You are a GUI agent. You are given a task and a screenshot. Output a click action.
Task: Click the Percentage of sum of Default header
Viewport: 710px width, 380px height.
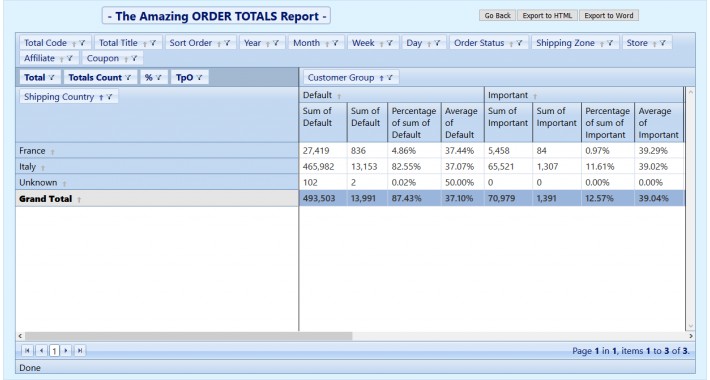(414, 123)
